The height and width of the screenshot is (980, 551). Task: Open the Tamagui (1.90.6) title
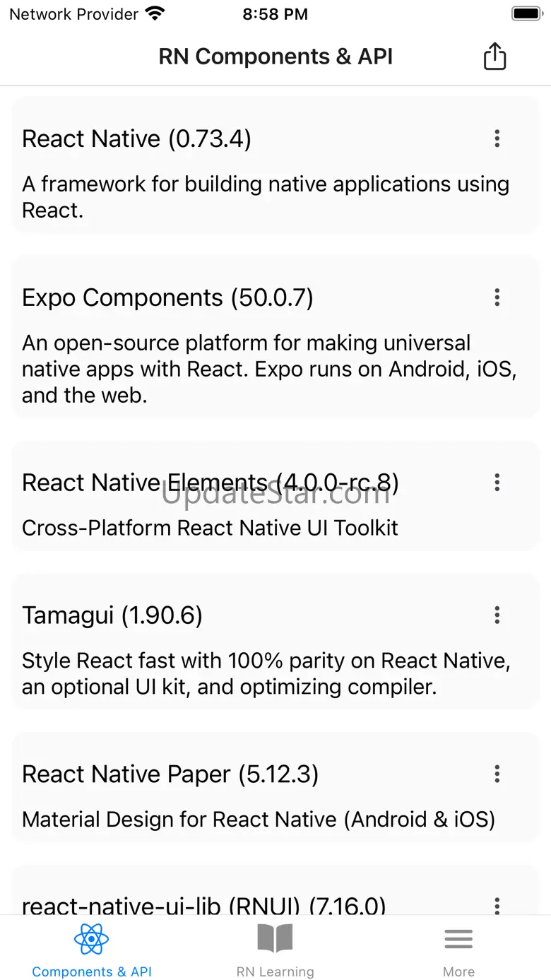coord(112,615)
